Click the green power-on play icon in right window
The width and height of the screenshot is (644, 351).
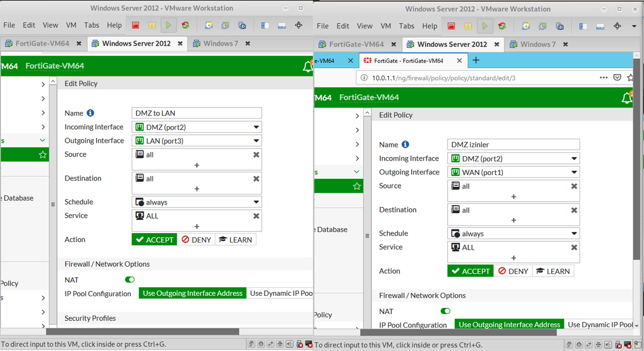pos(485,26)
